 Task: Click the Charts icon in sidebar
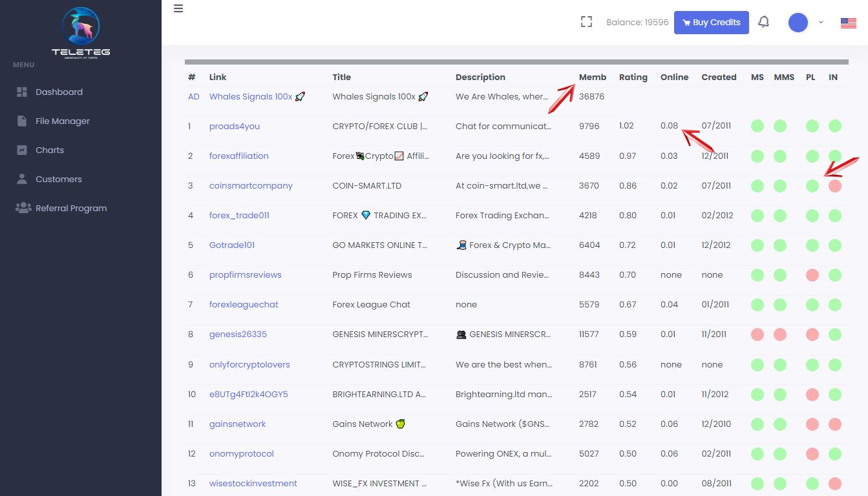coord(22,150)
